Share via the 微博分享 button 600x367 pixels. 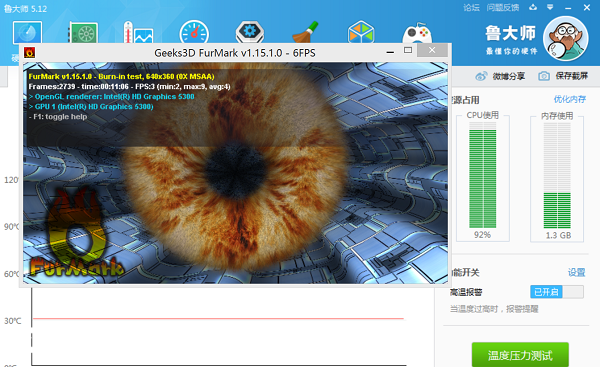pyautogui.click(x=500, y=76)
